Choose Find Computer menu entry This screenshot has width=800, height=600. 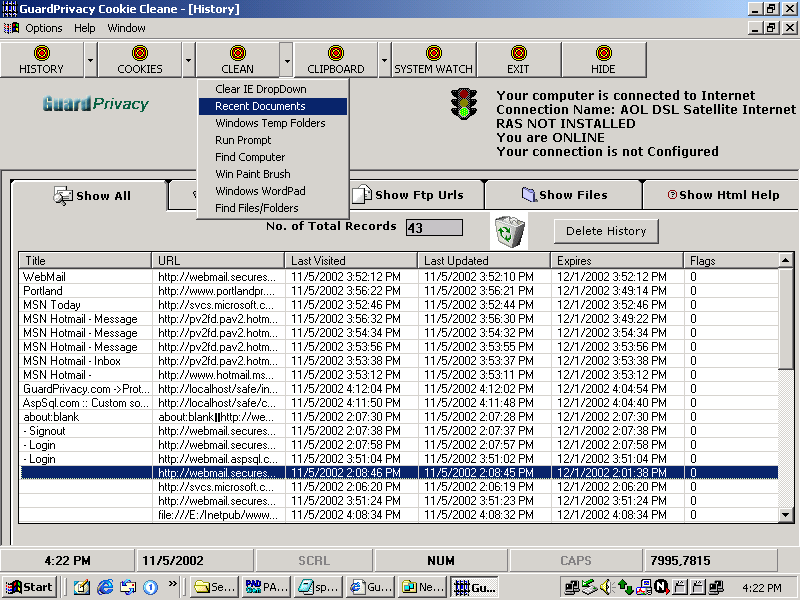(273, 157)
